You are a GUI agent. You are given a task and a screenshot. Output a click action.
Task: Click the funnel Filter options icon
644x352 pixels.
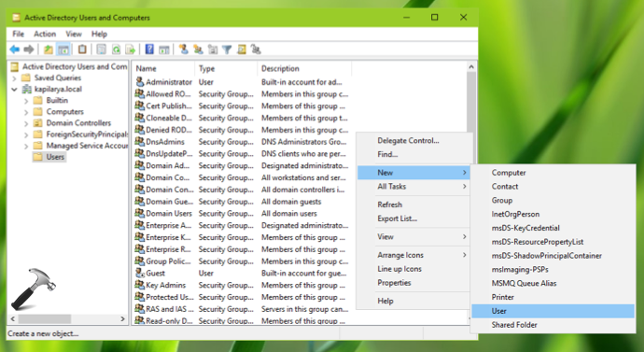pos(227,49)
